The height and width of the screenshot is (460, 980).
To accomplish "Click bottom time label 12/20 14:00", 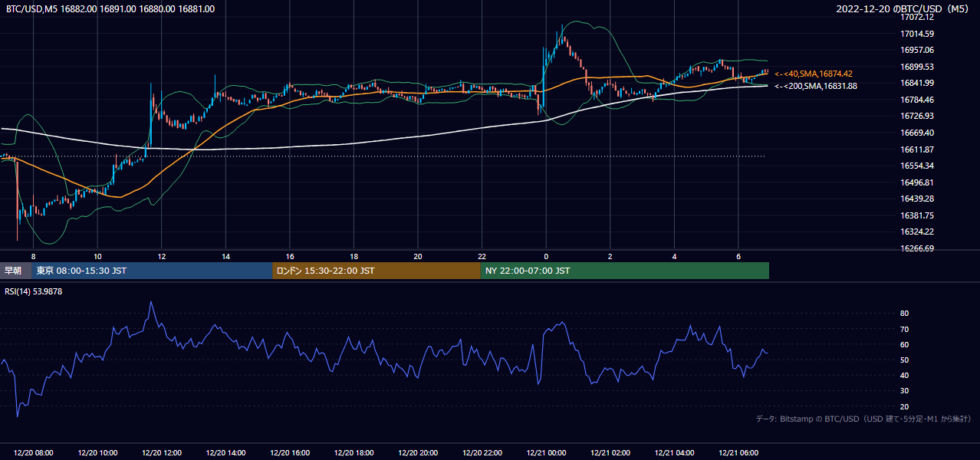I will pos(225,453).
